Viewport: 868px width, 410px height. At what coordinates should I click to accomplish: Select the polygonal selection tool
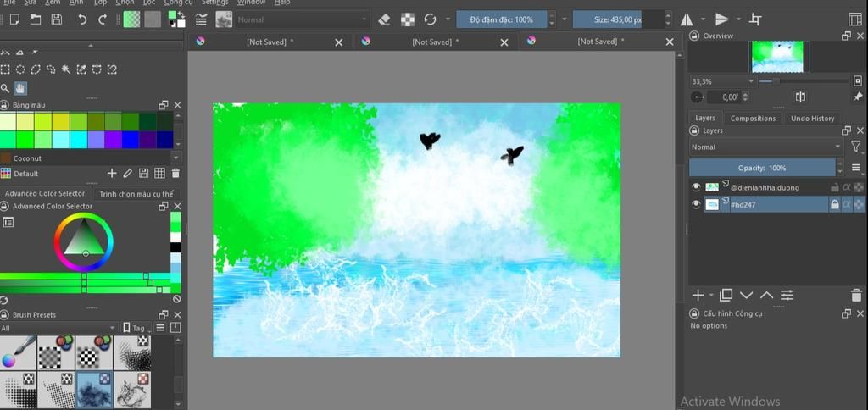coord(36,69)
